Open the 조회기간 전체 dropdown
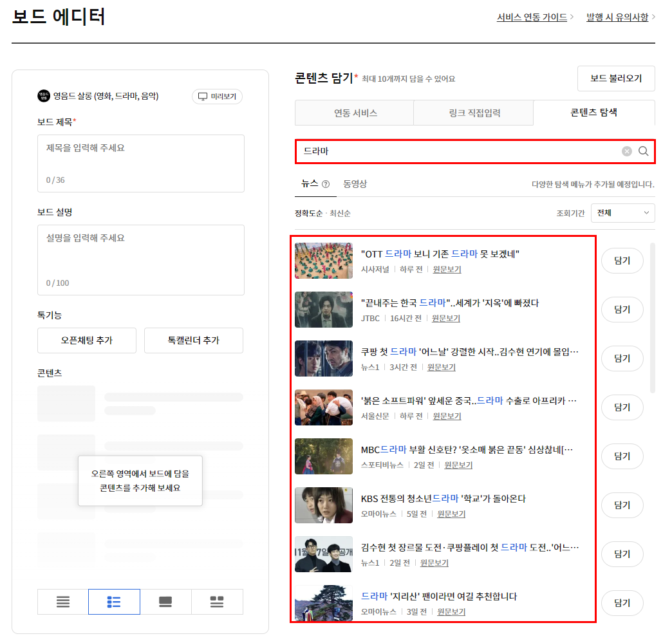Image resolution: width=672 pixels, height=643 pixels. tap(622, 213)
